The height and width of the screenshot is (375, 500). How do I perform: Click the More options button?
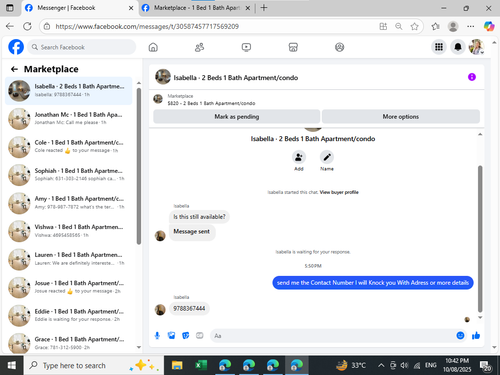click(401, 117)
